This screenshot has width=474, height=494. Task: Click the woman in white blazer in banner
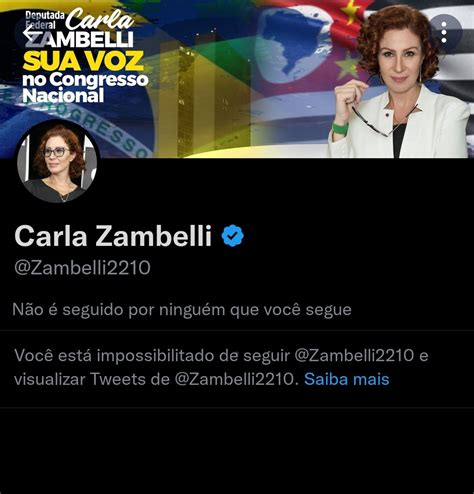click(399, 82)
